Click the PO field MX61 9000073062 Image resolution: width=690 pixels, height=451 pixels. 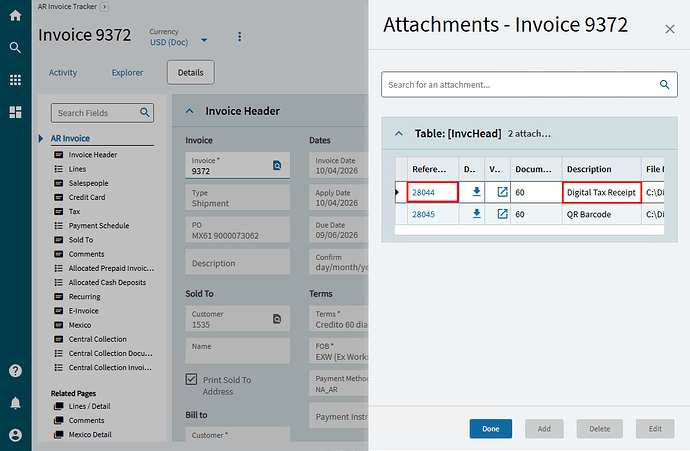pos(238,230)
